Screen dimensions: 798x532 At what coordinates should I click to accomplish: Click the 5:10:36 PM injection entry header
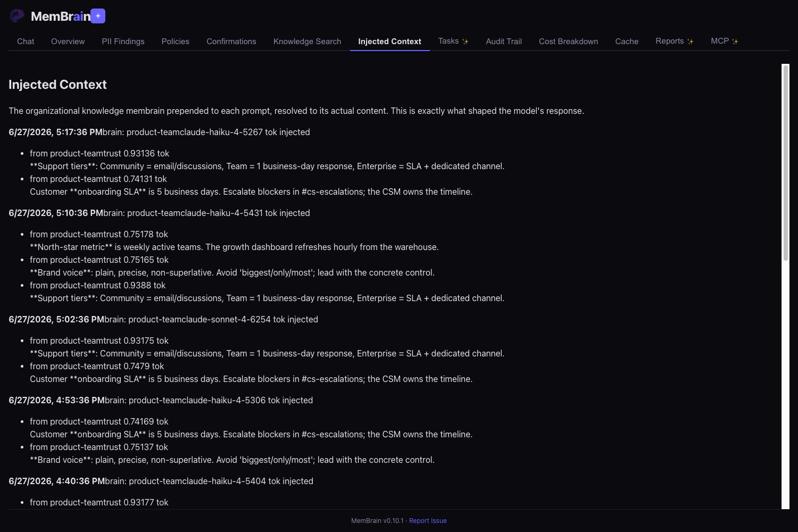[159, 213]
